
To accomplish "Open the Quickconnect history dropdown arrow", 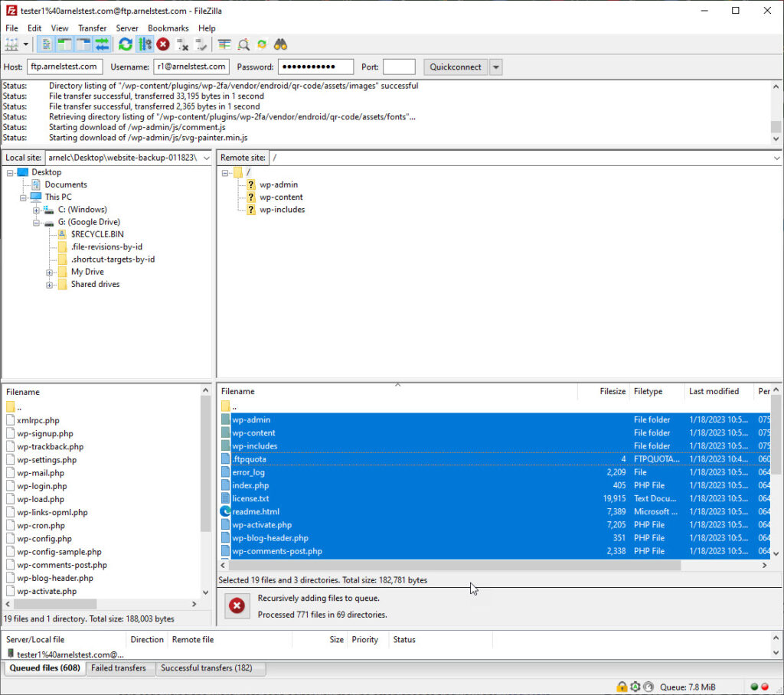I will 495,67.
